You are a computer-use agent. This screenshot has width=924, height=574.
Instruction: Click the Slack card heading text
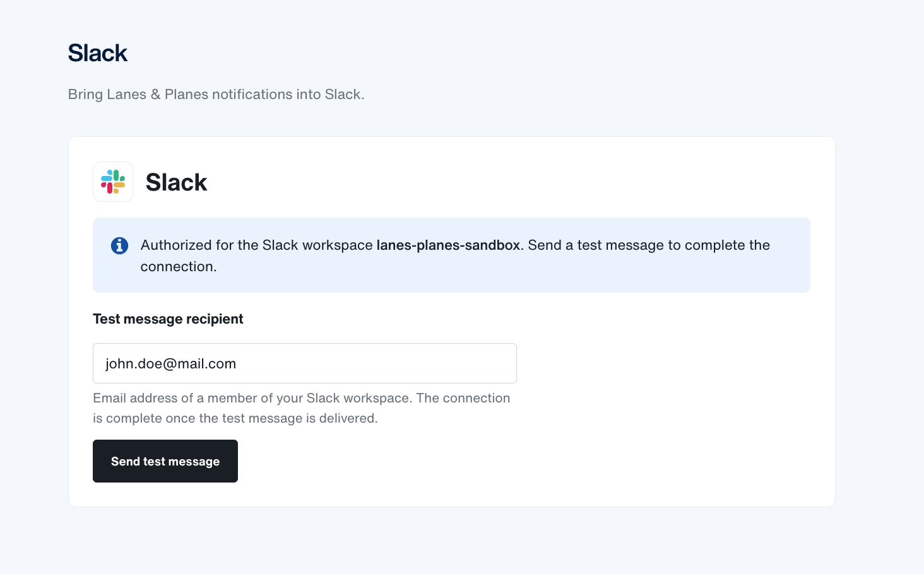pyautogui.click(x=176, y=182)
